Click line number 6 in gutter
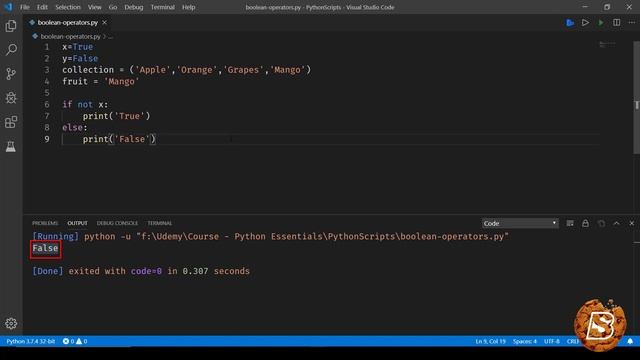Viewport: 640px width, 360px height. (47, 104)
